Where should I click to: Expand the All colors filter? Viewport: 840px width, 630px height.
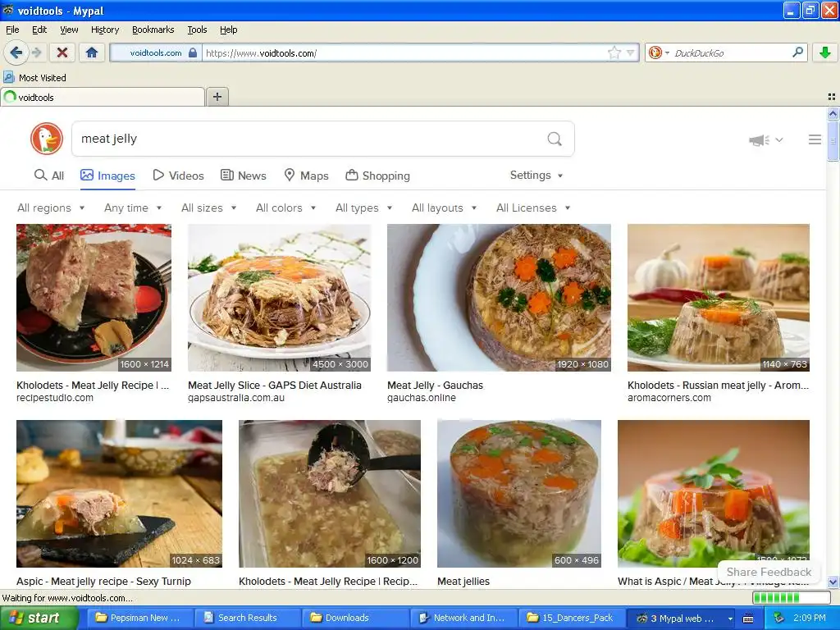click(286, 208)
